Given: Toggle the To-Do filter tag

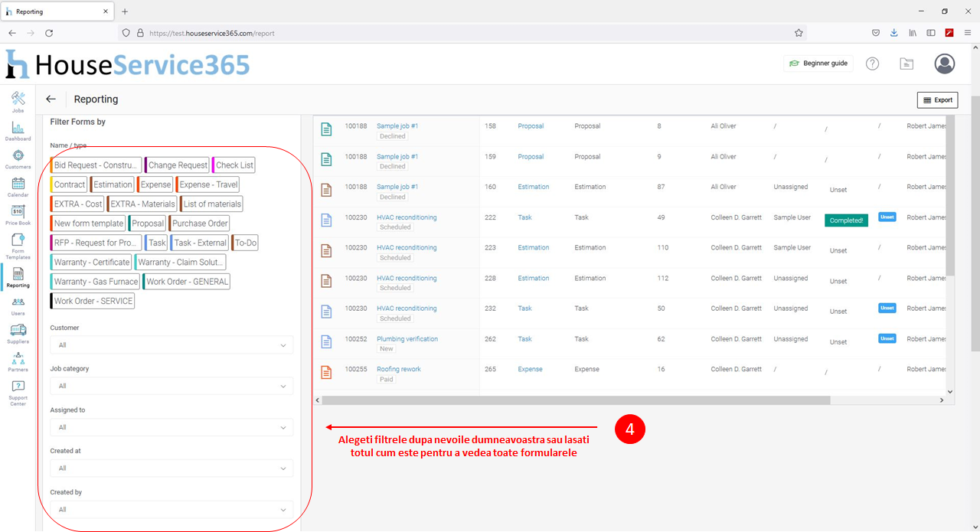Looking at the screenshot, I should click(245, 243).
